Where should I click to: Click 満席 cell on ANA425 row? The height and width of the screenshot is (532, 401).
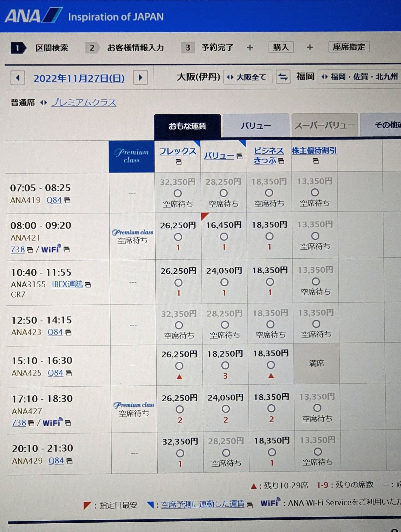tap(316, 363)
